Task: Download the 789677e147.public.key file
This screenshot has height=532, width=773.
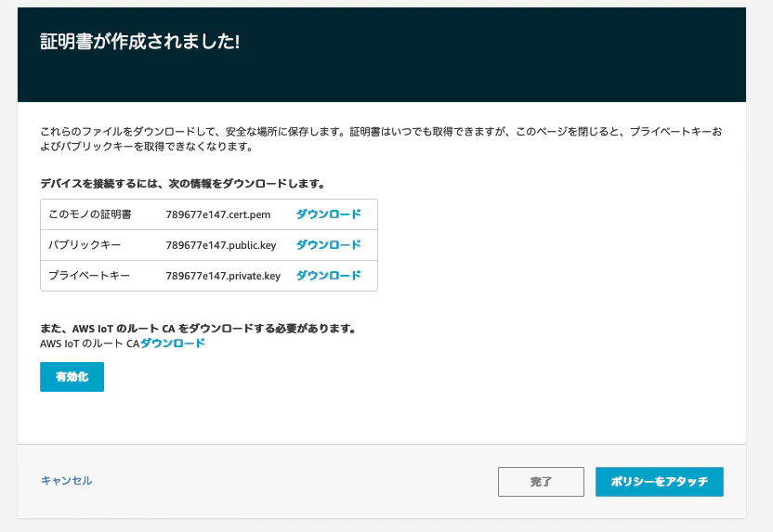Action: [328, 245]
